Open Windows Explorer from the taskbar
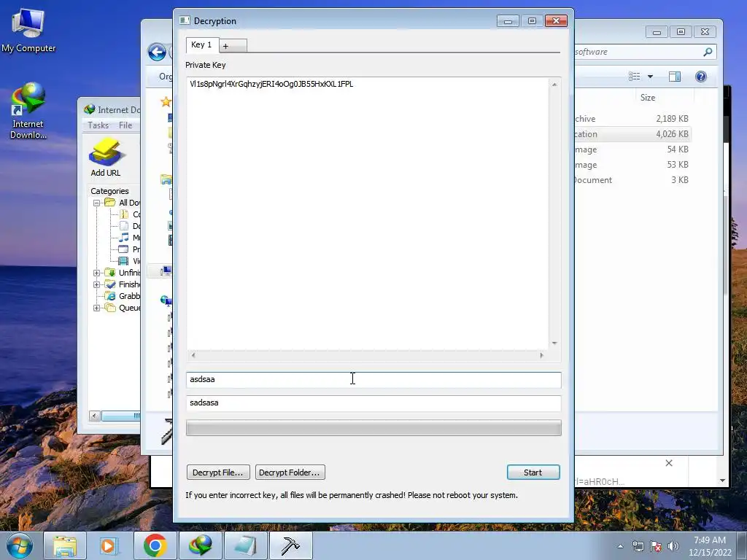This screenshot has width=747, height=560. [65, 545]
